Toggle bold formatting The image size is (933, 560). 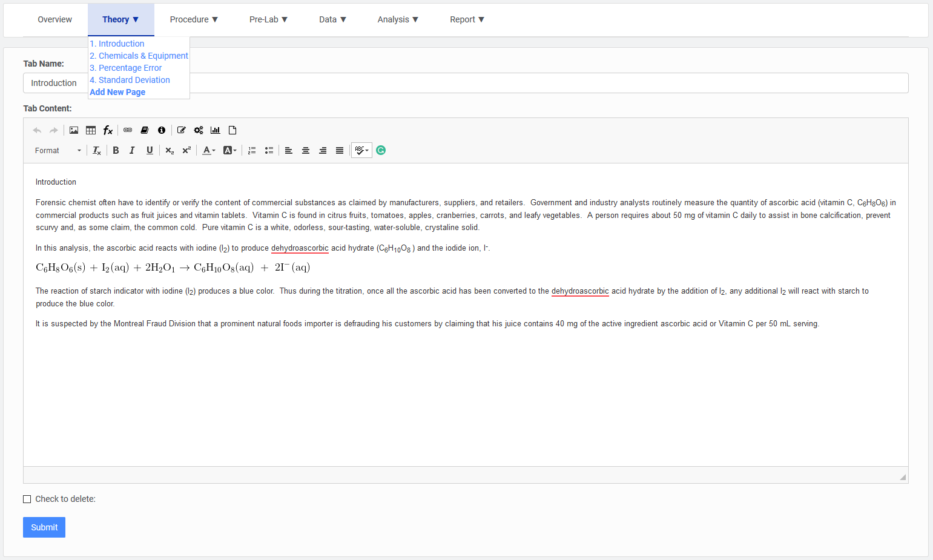click(x=116, y=150)
